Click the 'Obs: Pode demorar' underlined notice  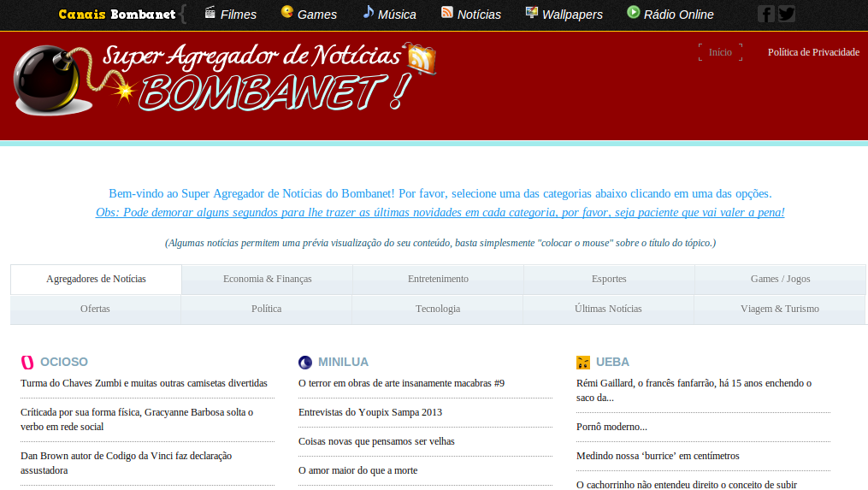[440, 212]
